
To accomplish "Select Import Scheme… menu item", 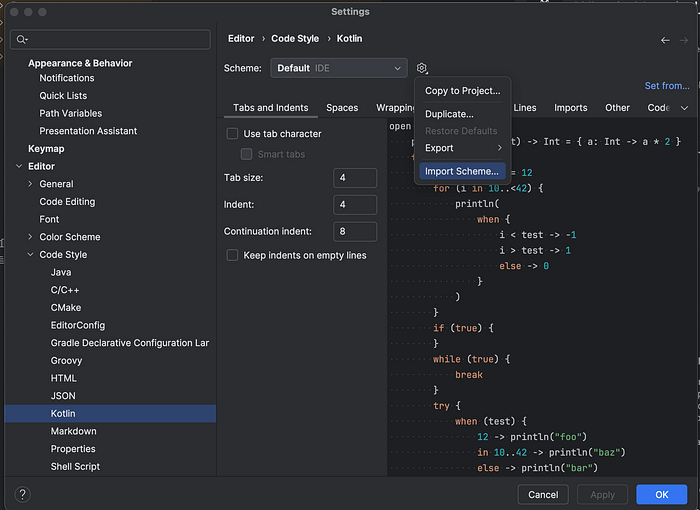I will (x=462, y=171).
